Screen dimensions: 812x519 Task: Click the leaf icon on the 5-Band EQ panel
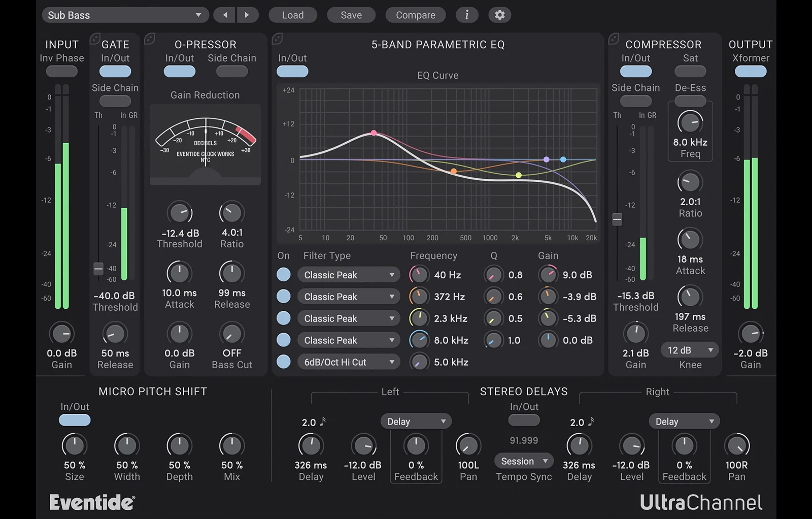(x=277, y=38)
